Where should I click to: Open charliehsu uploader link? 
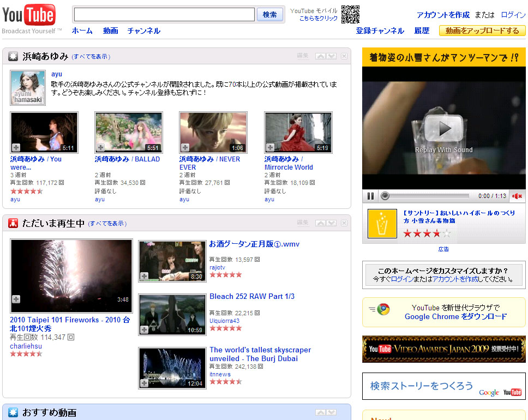point(26,346)
